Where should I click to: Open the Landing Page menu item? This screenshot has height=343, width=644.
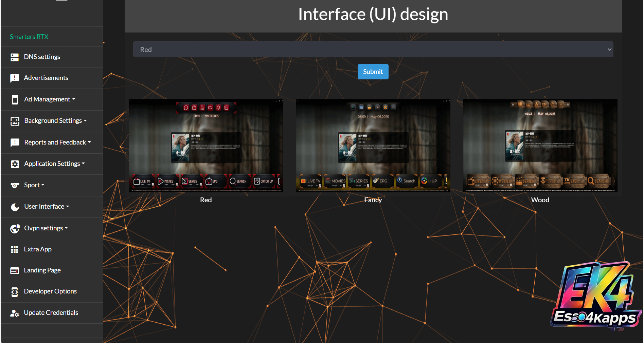[x=42, y=270]
